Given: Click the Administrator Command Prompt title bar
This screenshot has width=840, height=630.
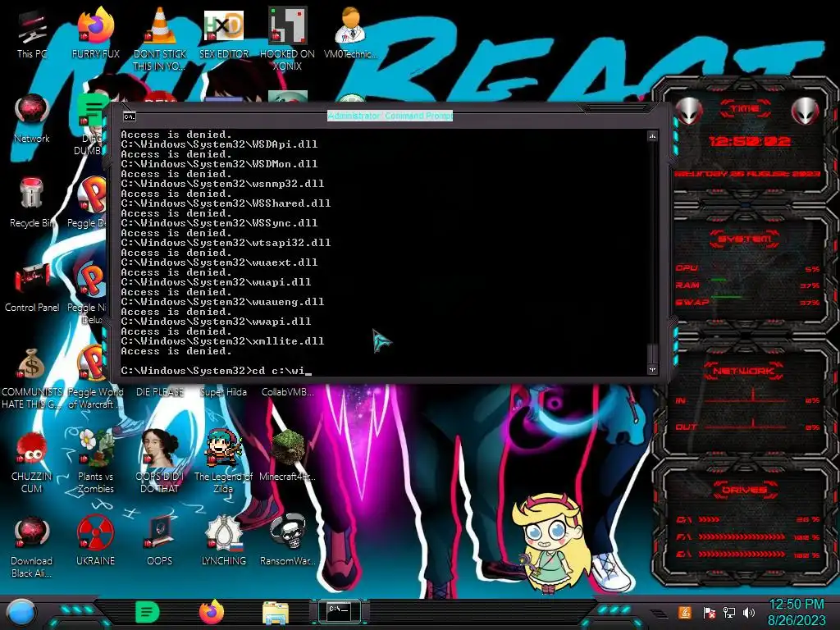Looking at the screenshot, I should click(390, 116).
